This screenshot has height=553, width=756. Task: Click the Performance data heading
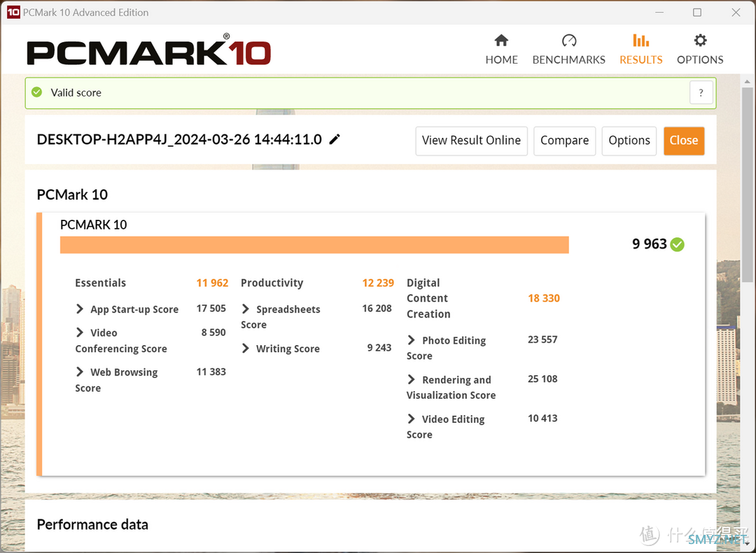92,524
